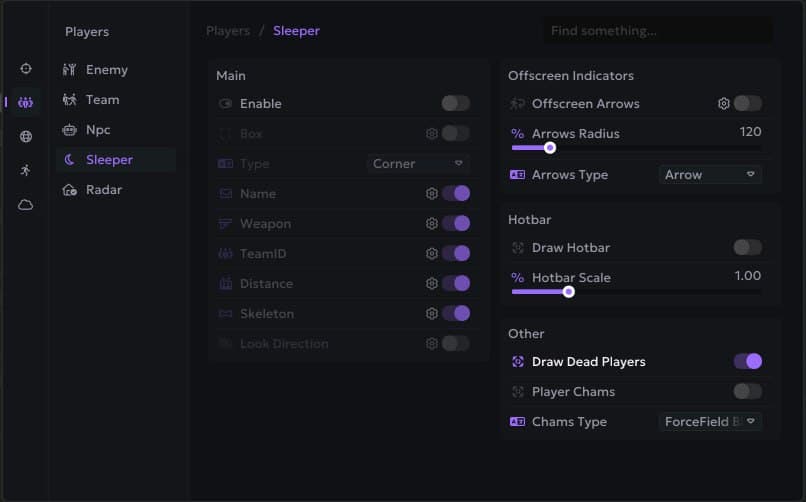This screenshot has width=806, height=502.
Task: Click the Players breadcrumb link
Action: [x=228, y=30]
